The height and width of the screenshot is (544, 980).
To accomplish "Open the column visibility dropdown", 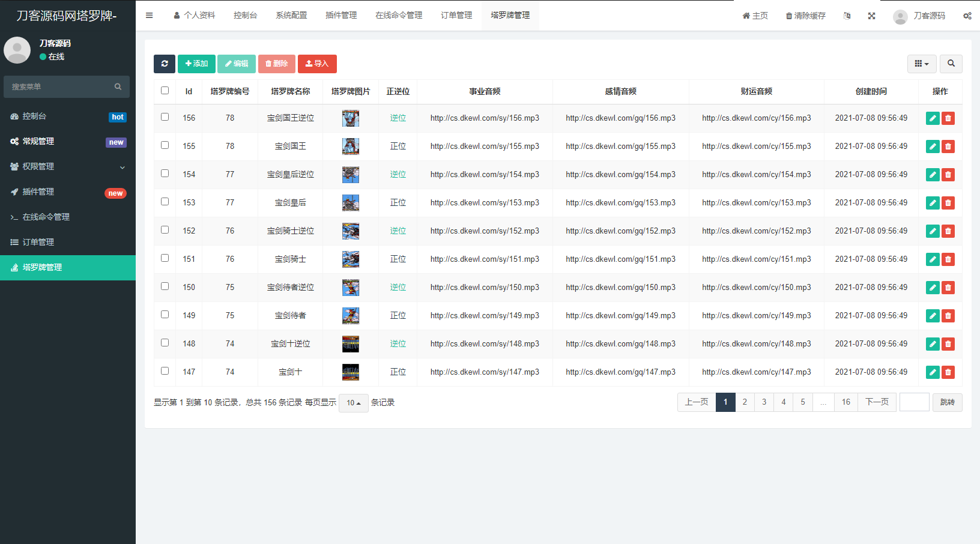I will 922,64.
